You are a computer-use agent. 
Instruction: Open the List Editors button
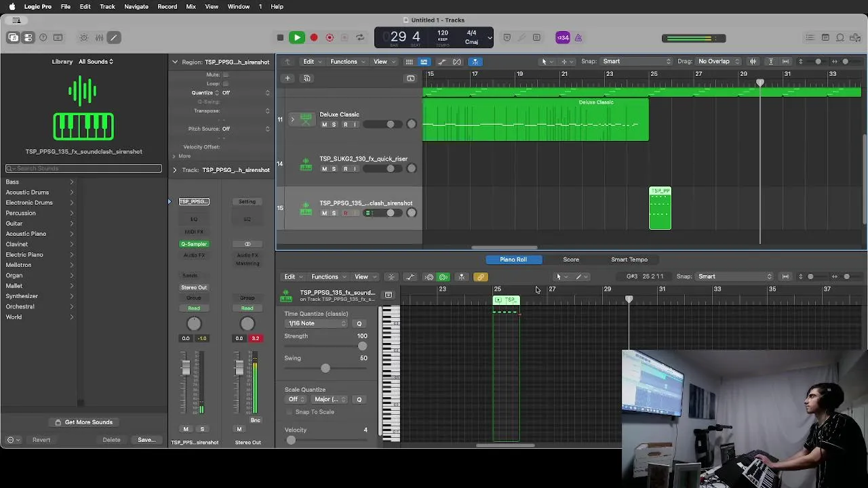coord(810,38)
